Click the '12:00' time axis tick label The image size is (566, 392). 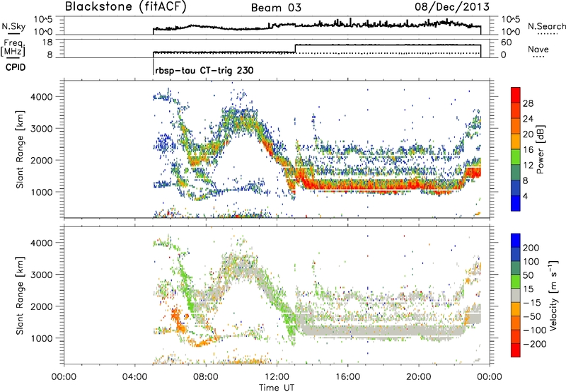[x=277, y=377]
